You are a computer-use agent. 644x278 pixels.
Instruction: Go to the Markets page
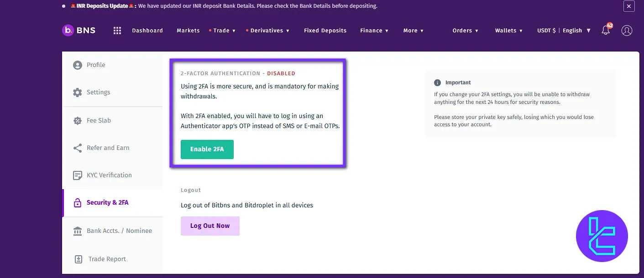coord(188,31)
